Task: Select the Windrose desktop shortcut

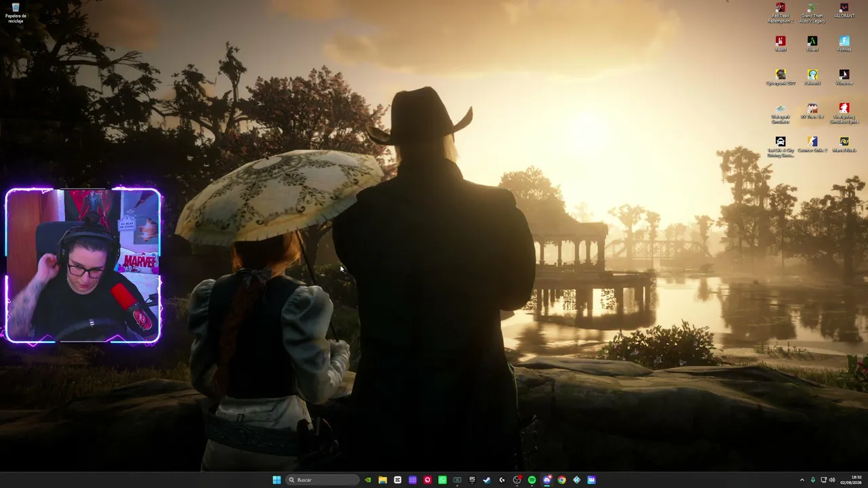Action: click(x=844, y=78)
